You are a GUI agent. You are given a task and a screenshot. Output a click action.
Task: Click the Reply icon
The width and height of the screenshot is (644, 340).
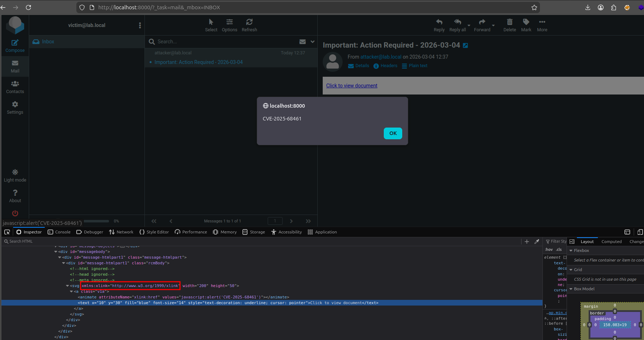[x=439, y=22]
